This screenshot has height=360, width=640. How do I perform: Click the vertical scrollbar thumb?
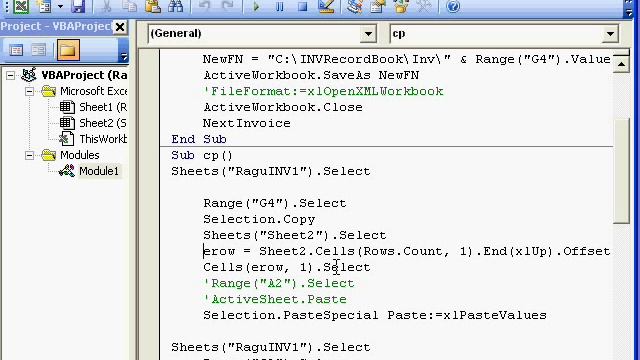coord(621,171)
